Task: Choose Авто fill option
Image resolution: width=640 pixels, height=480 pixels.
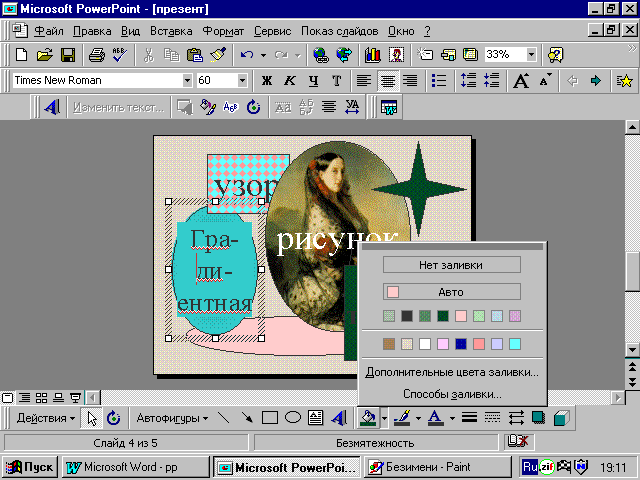Action: coord(452,292)
